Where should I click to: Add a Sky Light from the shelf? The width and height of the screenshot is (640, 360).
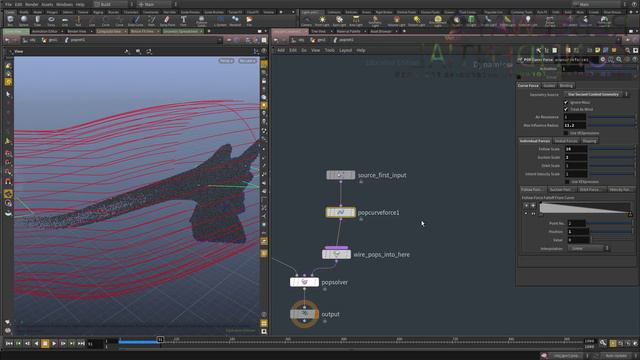[x=457, y=21]
